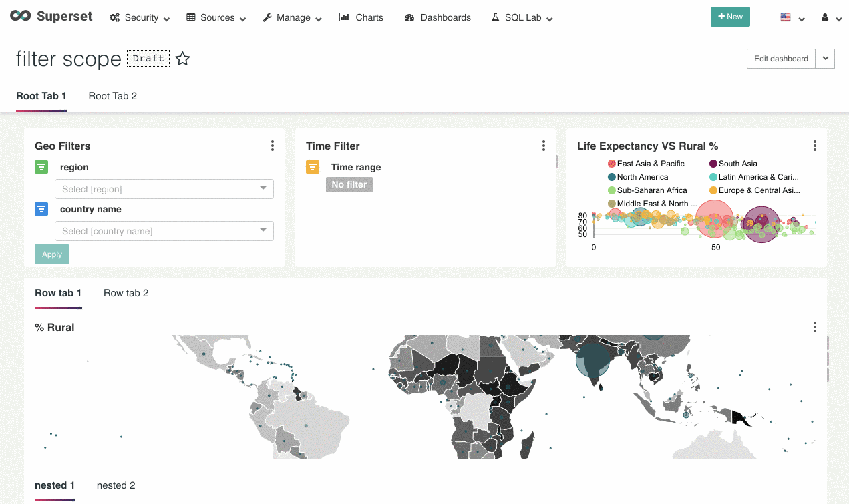
Task: Expand the Select [region] dropdown
Action: pos(164,189)
